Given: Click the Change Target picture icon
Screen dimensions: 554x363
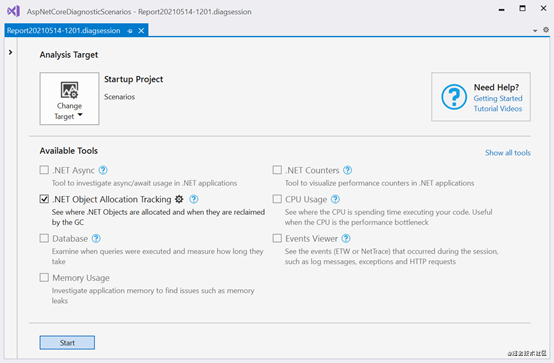Looking at the screenshot, I should (x=69, y=90).
